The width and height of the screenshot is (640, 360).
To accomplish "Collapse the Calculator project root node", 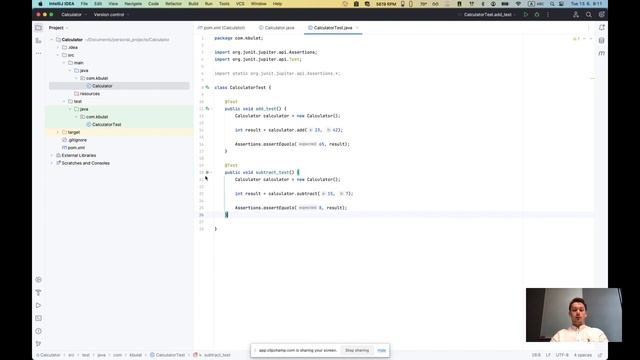I will (52, 40).
